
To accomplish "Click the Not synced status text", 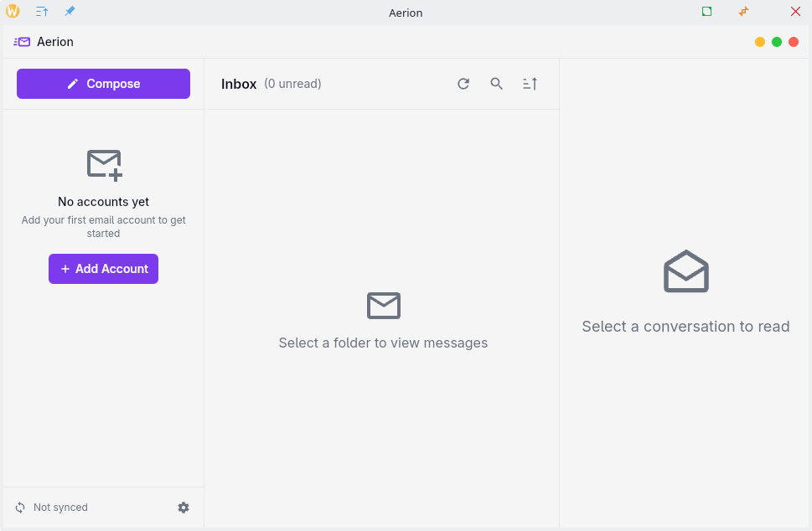I will (x=60, y=508).
